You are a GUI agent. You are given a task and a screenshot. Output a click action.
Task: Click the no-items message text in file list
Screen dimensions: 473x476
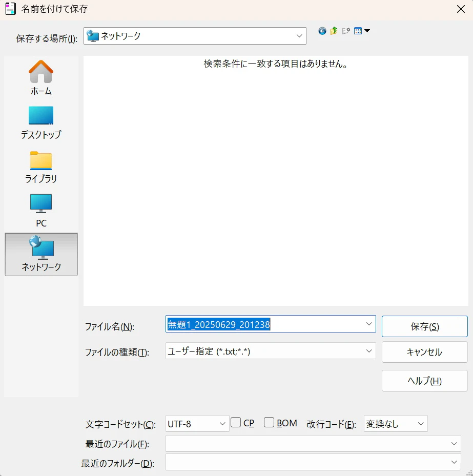point(275,64)
